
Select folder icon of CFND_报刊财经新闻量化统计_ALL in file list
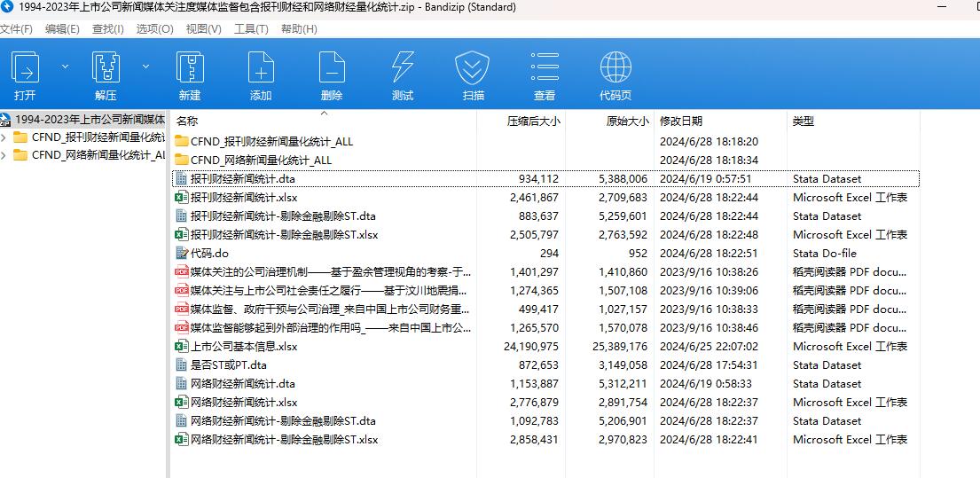point(181,141)
